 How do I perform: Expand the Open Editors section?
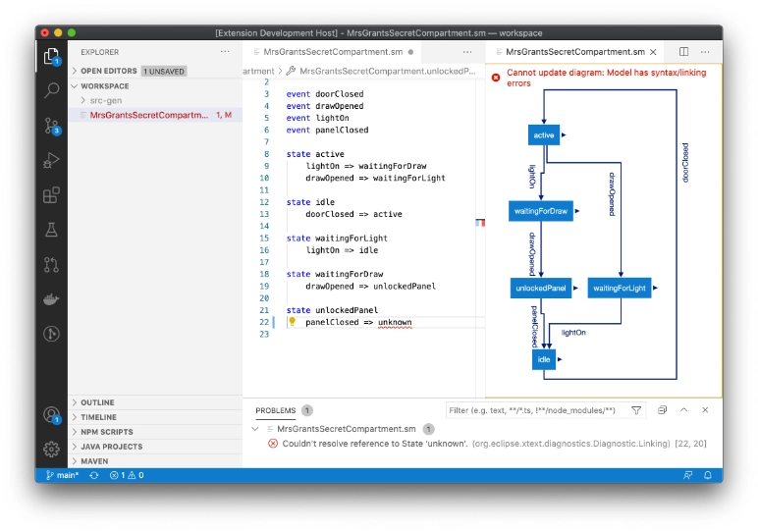[155, 71]
